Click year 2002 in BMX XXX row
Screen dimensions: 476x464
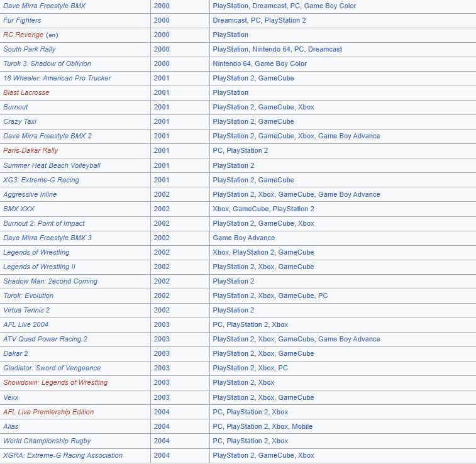[162, 209]
